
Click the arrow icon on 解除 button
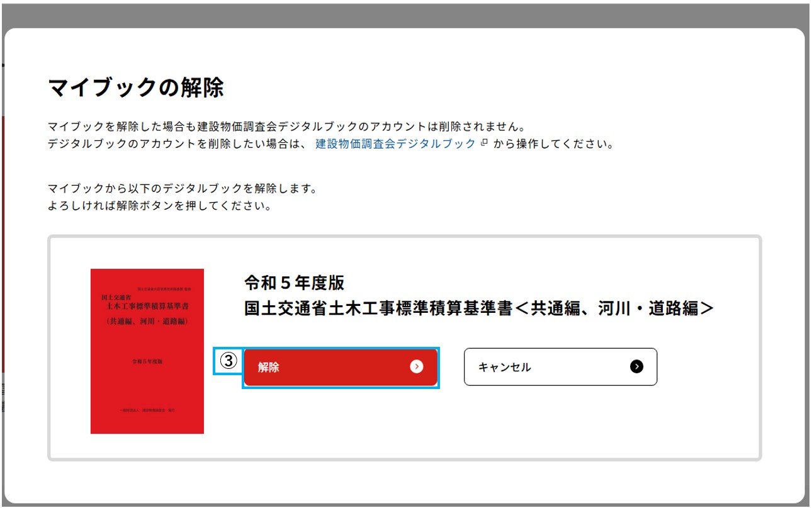[416, 367]
